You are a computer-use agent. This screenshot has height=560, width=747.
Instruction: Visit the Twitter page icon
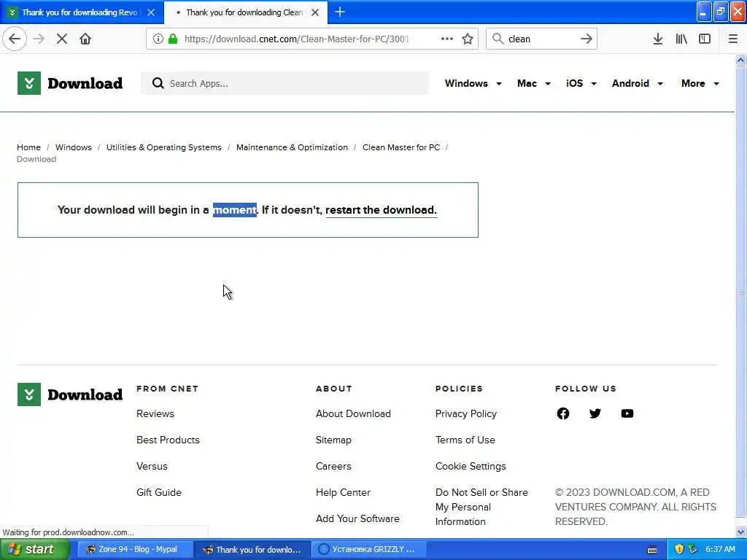click(595, 413)
